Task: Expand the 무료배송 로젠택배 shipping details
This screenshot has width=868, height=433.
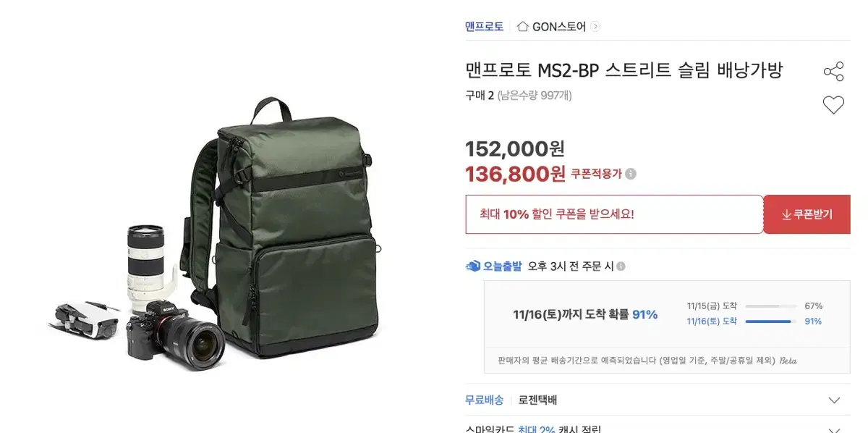Action: click(x=834, y=400)
